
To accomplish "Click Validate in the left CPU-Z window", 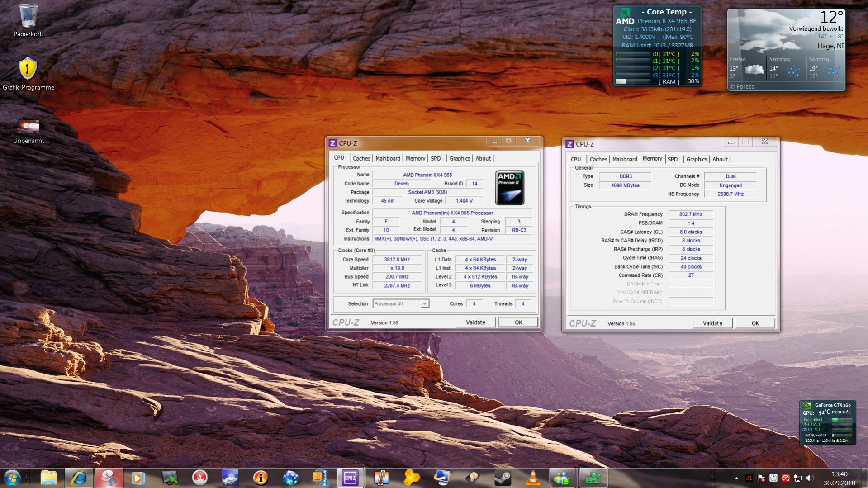I will (475, 322).
